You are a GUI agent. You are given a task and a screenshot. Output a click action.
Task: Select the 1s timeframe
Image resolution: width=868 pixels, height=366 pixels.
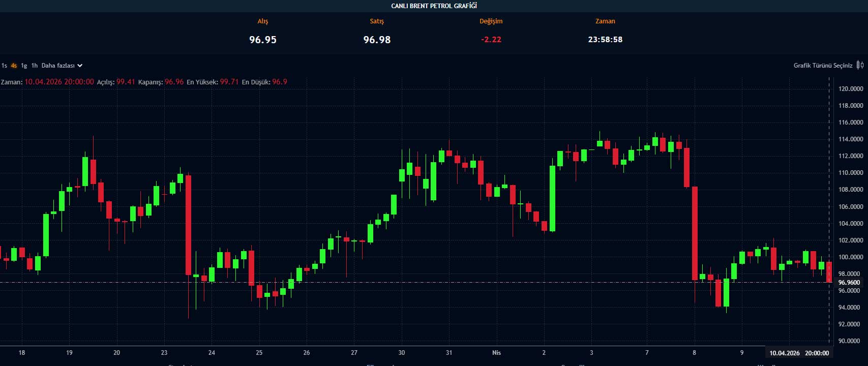[x=4, y=66]
